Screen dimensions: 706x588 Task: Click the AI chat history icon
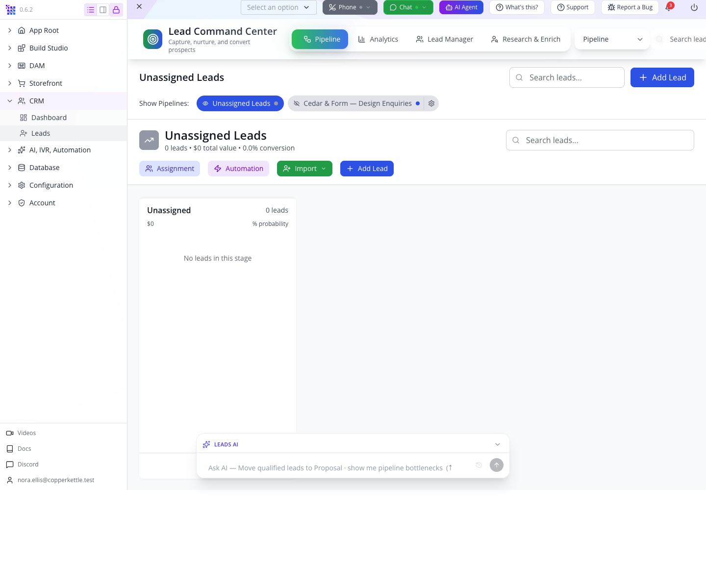(479, 465)
